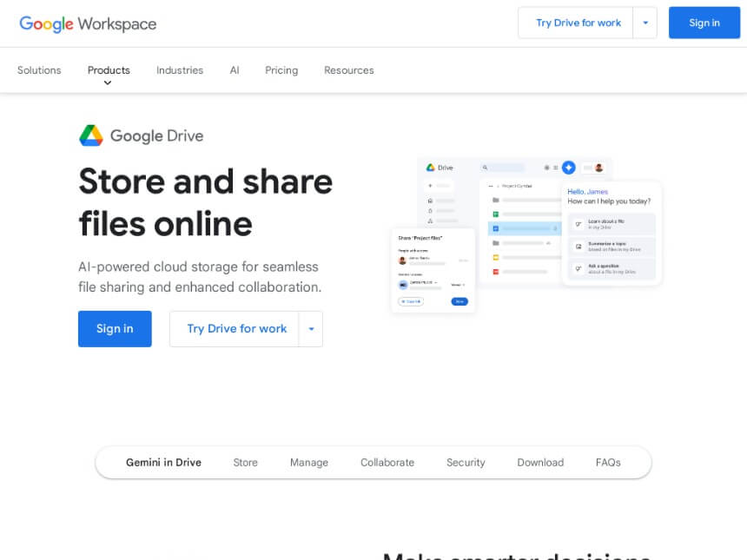Viewport: 747px width, 560px height.
Task: Click the hero Try Drive for work button
Action: pos(236,329)
